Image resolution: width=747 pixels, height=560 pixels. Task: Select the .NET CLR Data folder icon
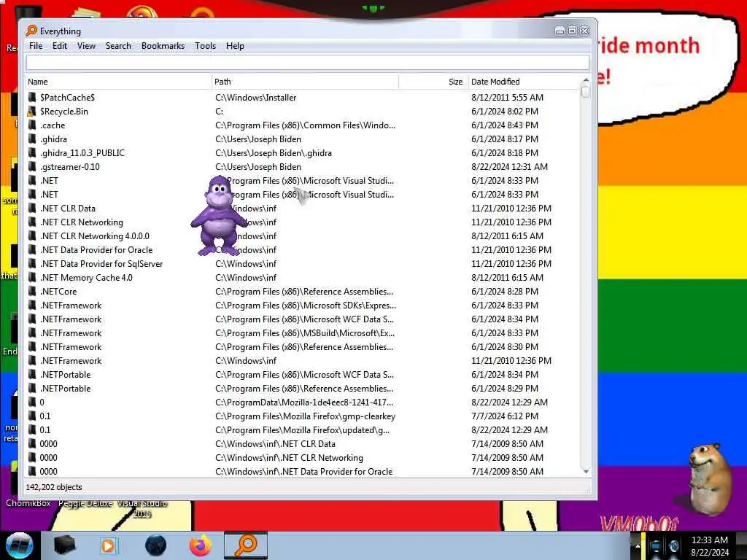pos(32,208)
